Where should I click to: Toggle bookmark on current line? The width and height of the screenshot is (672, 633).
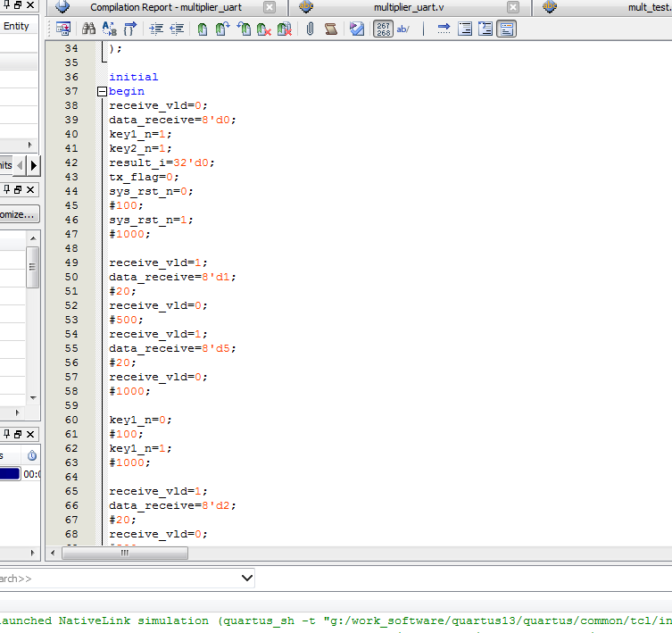pyautogui.click(x=203, y=29)
